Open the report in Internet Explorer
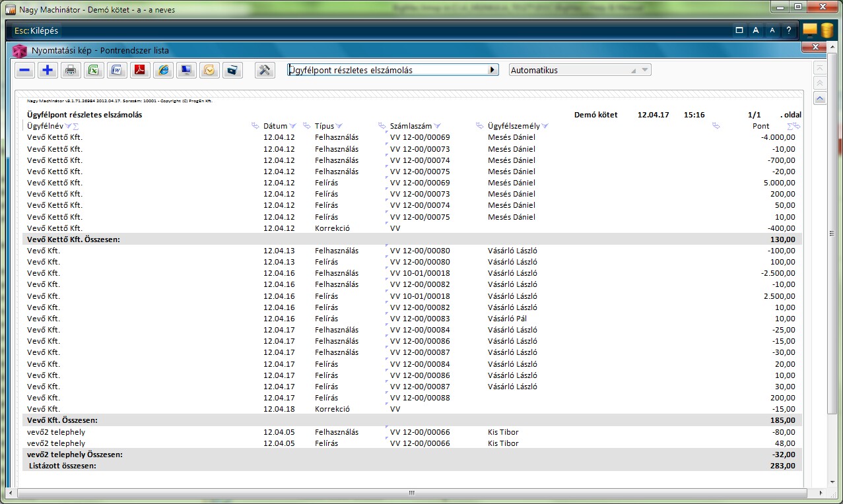843x504 pixels. click(163, 70)
